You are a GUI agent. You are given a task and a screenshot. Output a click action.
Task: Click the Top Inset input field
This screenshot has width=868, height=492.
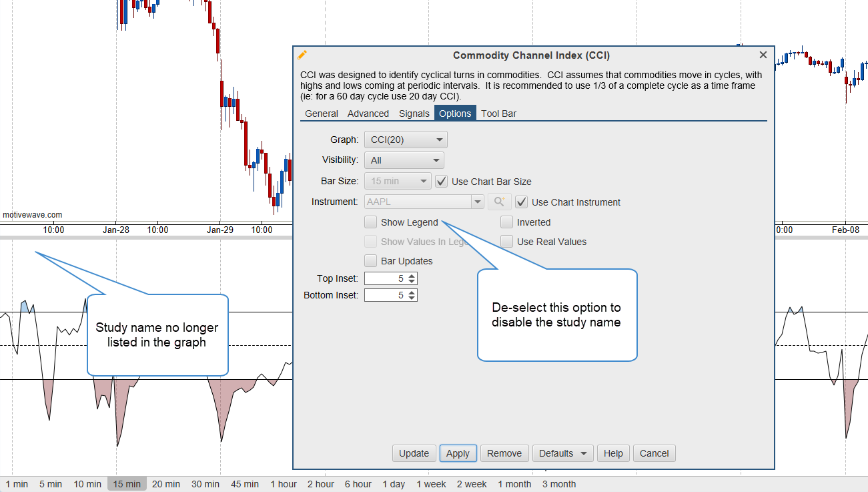click(x=385, y=278)
